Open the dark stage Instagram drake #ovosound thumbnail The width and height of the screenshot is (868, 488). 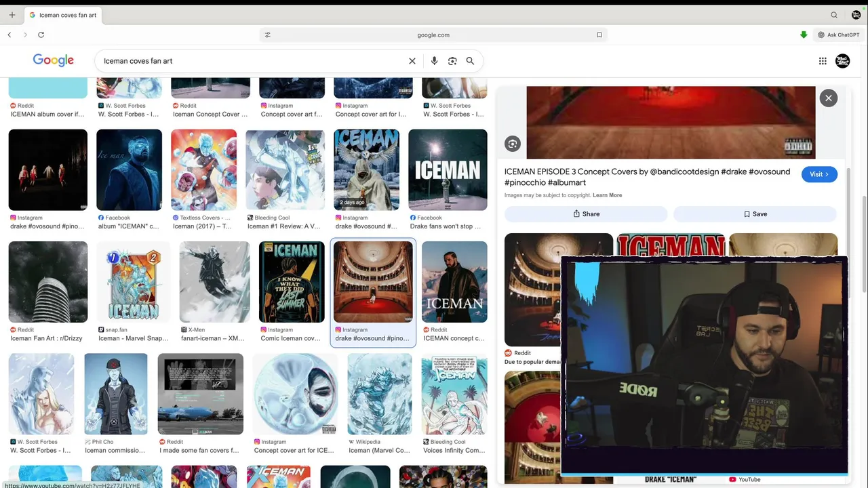click(47, 169)
